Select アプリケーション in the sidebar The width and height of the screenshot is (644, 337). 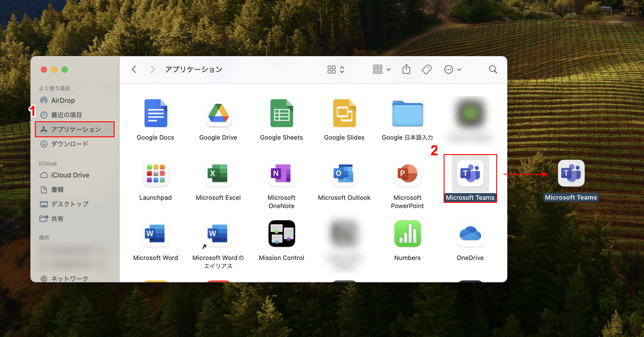pos(75,129)
